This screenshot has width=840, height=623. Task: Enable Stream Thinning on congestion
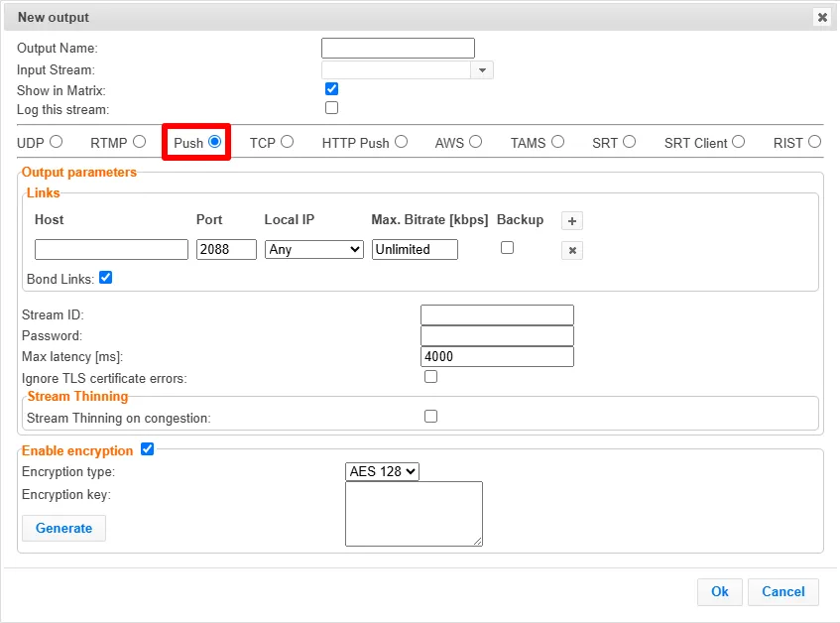430,417
